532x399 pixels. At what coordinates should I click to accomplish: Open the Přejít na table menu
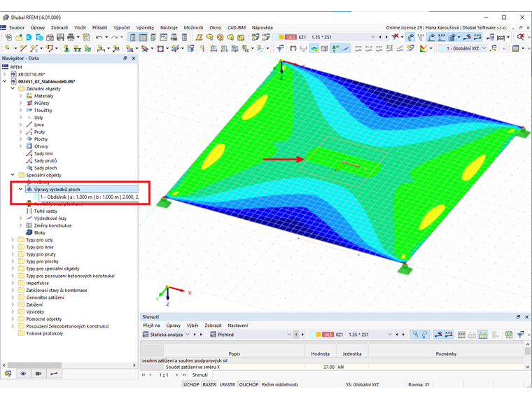point(151,325)
